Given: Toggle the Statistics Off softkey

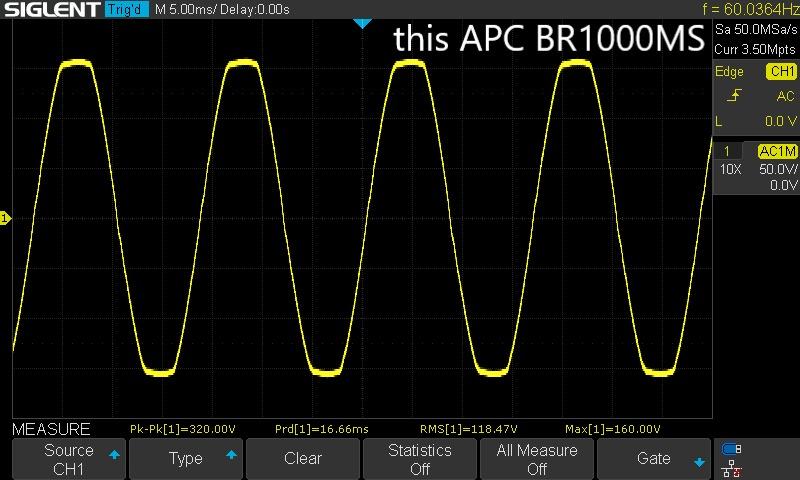Looking at the screenshot, I should click(419, 459).
